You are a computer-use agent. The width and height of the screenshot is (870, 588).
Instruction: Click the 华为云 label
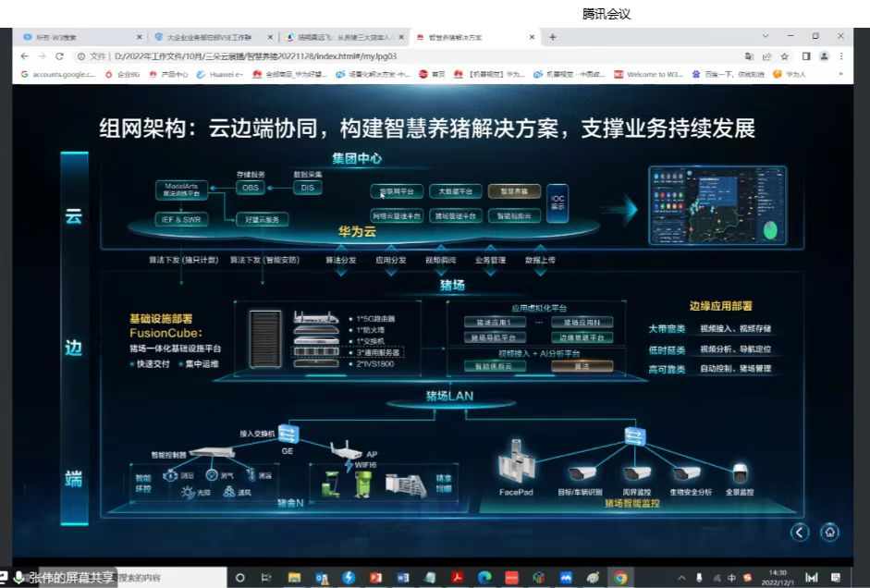[x=357, y=231]
